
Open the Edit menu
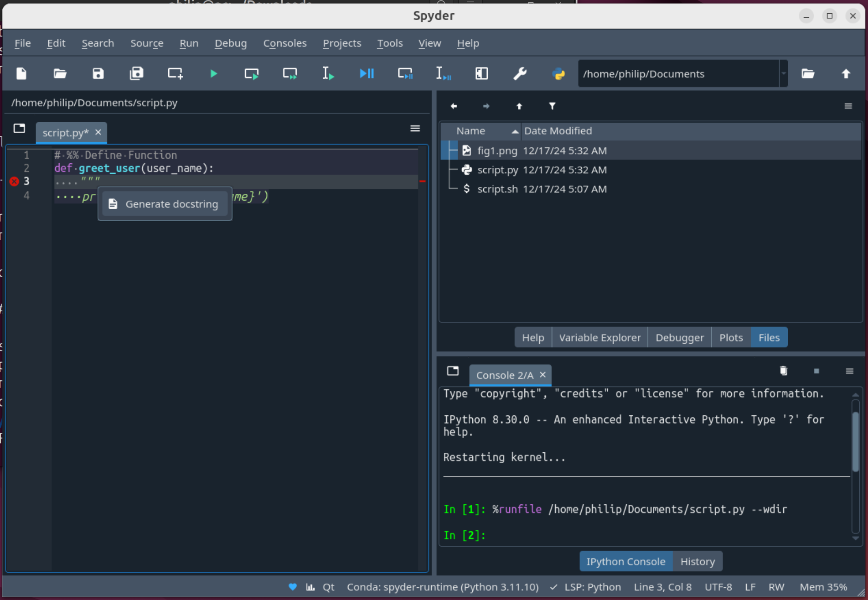tap(56, 43)
